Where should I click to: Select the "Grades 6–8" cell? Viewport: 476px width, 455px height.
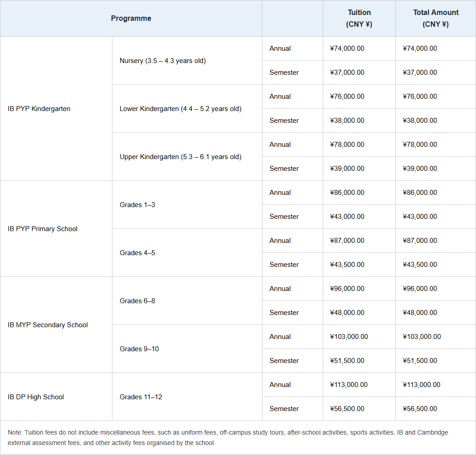point(187,301)
